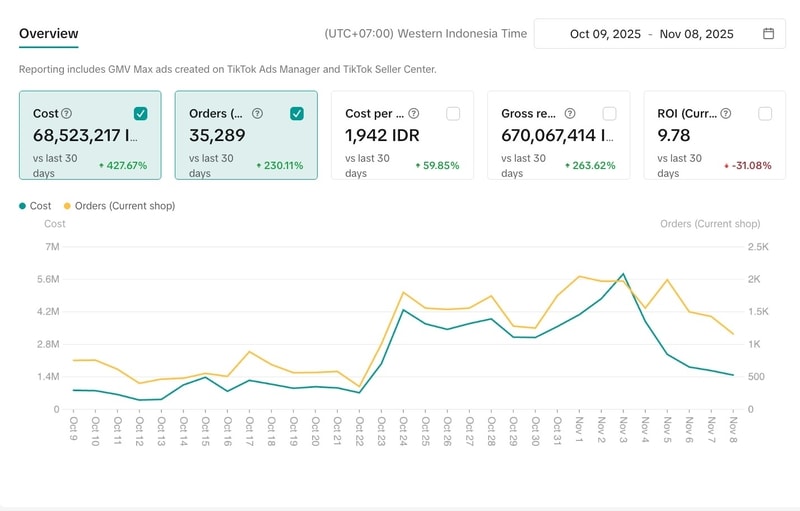This screenshot has width=800, height=511.
Task: Click help icon beside Gross revenue
Action: pyautogui.click(x=569, y=114)
